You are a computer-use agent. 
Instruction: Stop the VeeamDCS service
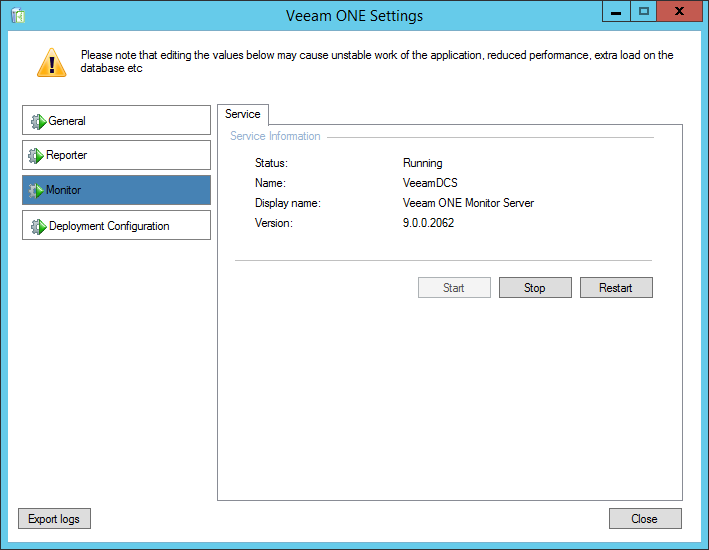pyautogui.click(x=535, y=288)
